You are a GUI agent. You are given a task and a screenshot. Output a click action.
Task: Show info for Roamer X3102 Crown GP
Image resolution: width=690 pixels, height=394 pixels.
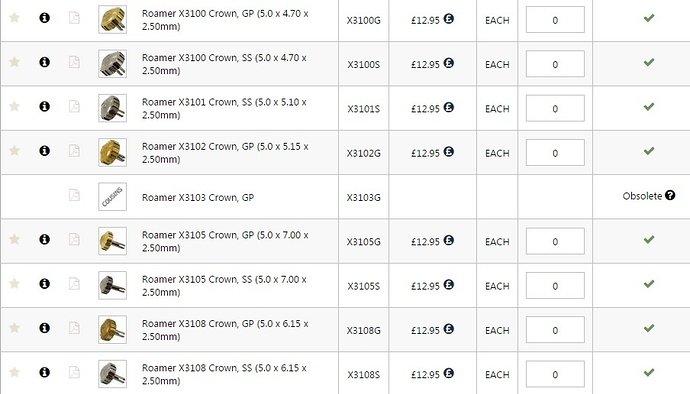(x=44, y=151)
